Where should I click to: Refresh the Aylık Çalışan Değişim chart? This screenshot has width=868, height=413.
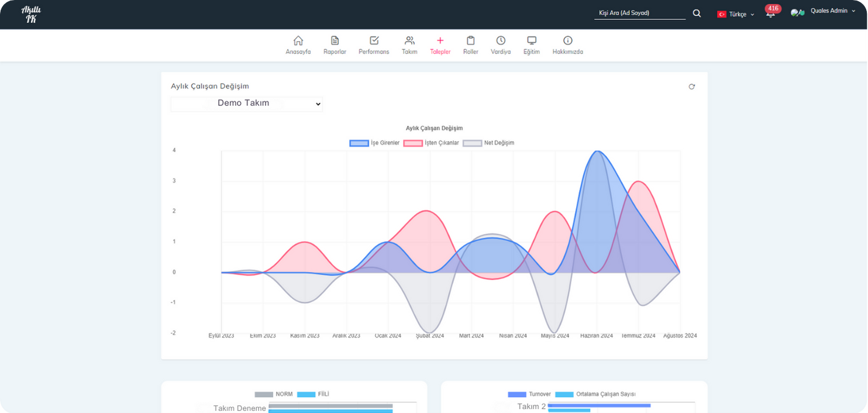[x=692, y=87]
